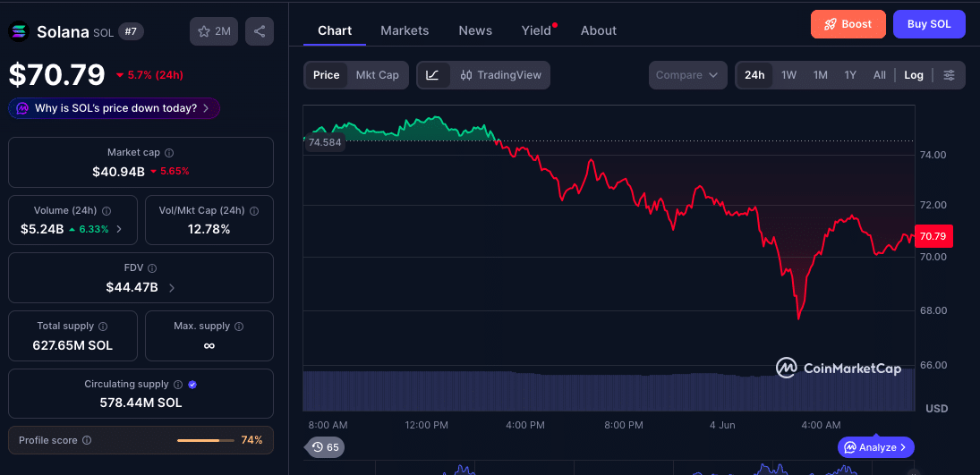Image resolution: width=980 pixels, height=475 pixels.
Task: Expand FDV details chevron
Action: (x=172, y=288)
